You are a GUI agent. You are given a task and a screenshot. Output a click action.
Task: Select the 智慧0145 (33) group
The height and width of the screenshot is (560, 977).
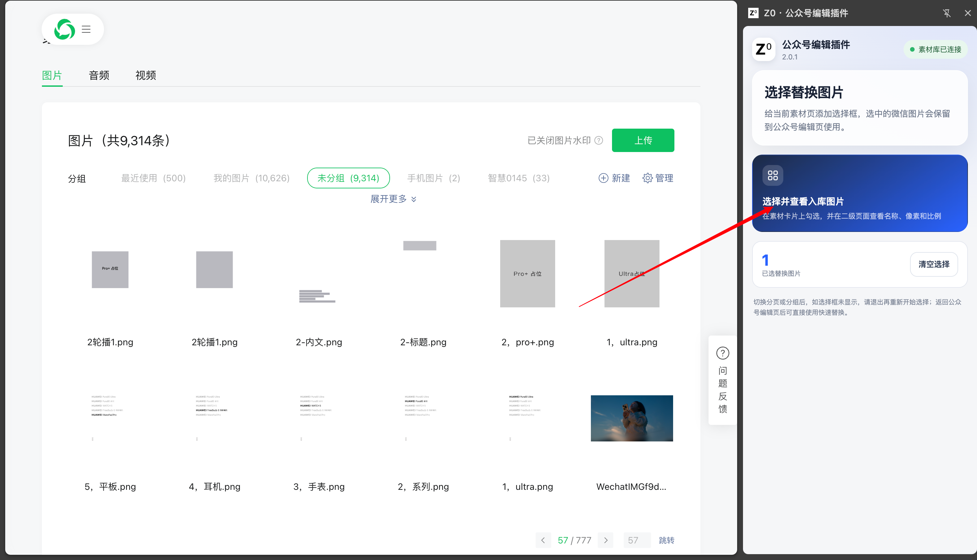518,178
